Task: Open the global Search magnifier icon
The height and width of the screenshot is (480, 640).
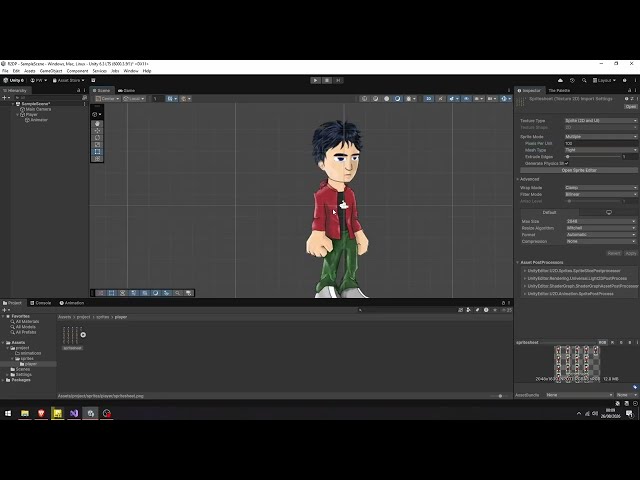Action: 584,80
